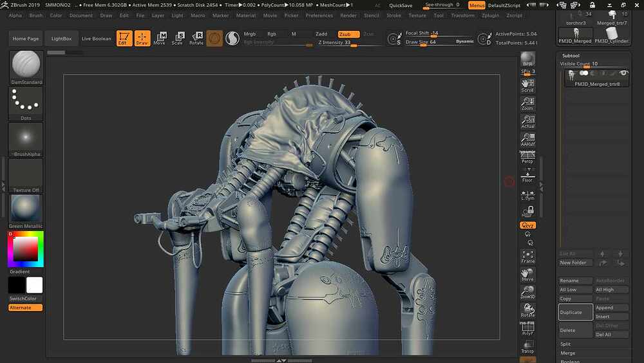Click the New Folder button
Image resolution: width=644 pixels, height=363 pixels.
click(576, 263)
